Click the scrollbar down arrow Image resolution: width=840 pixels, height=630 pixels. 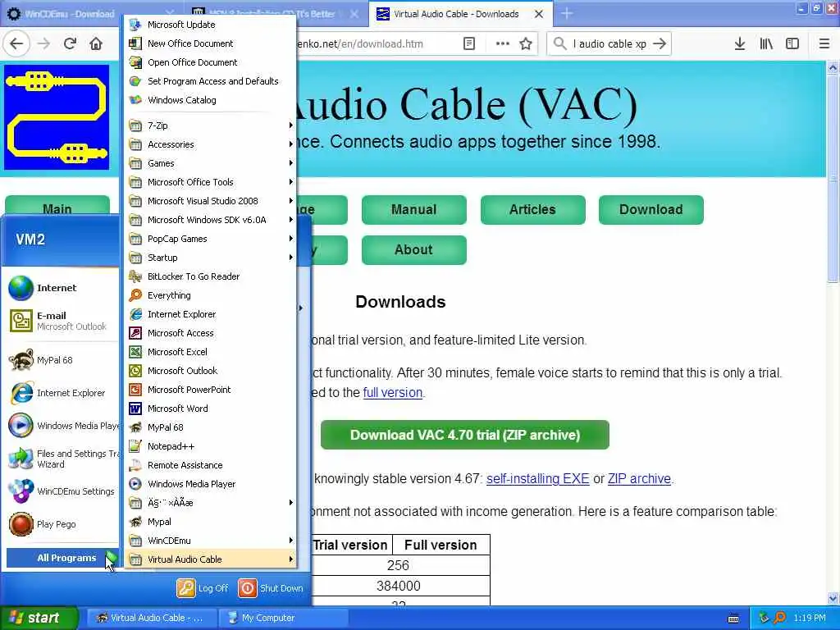click(833, 598)
